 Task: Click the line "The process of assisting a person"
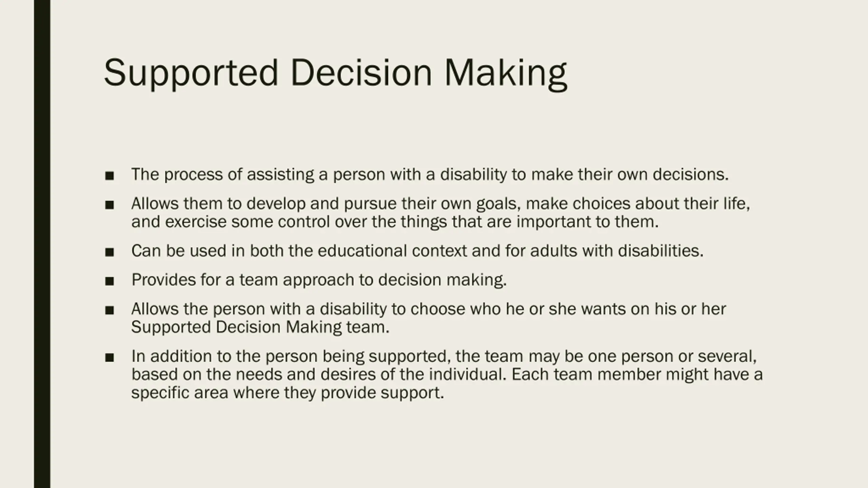(430, 175)
